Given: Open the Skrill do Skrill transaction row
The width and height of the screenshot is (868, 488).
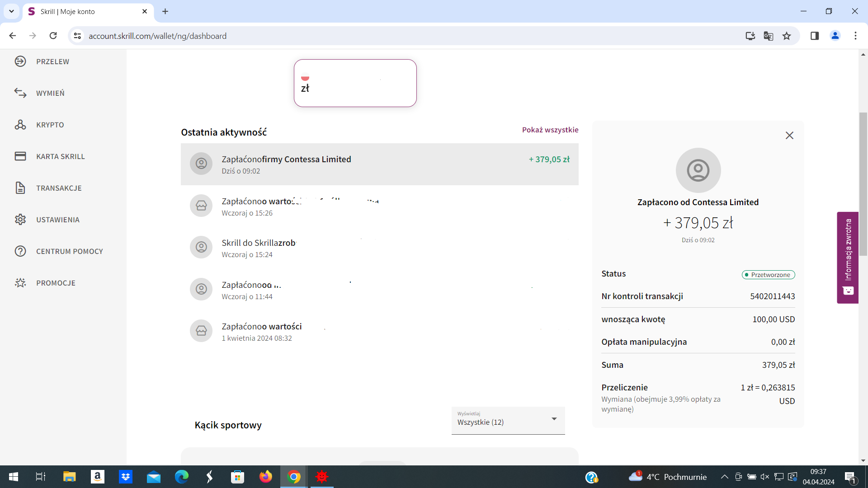Looking at the screenshot, I should (380, 248).
